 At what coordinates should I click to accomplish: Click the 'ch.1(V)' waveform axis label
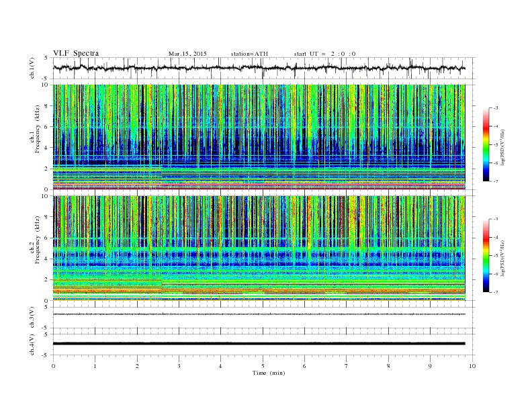tap(32, 68)
